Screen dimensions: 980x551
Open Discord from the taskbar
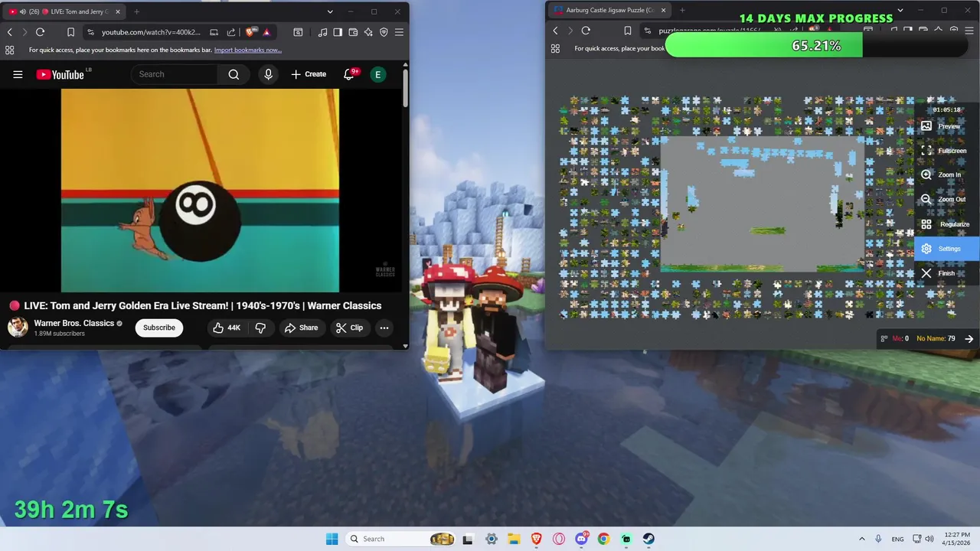(x=581, y=539)
